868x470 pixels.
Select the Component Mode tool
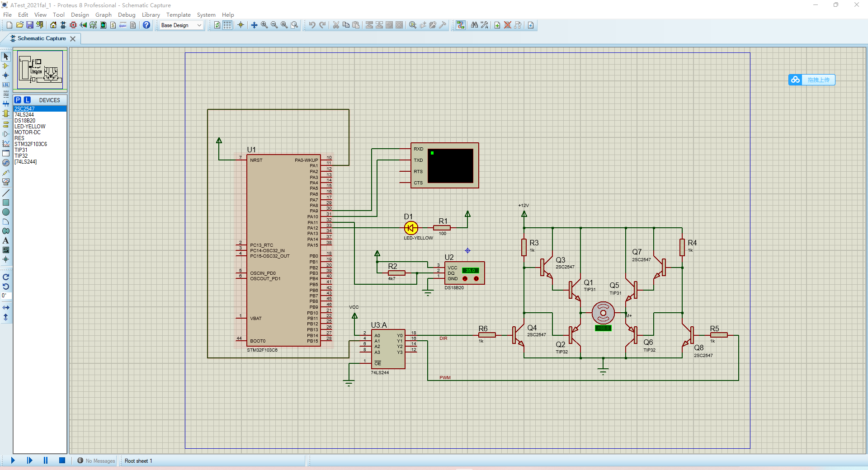[x=6, y=66]
